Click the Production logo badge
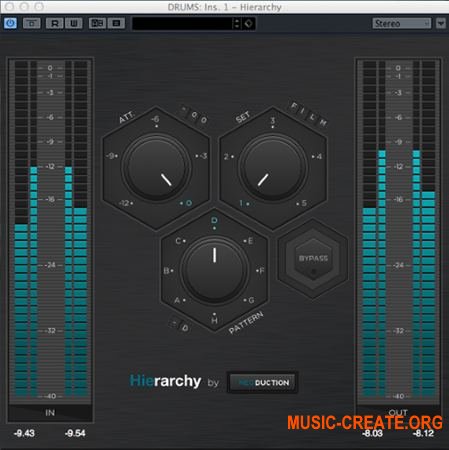Viewport: 449px width, 450px height. pyautogui.click(x=262, y=382)
